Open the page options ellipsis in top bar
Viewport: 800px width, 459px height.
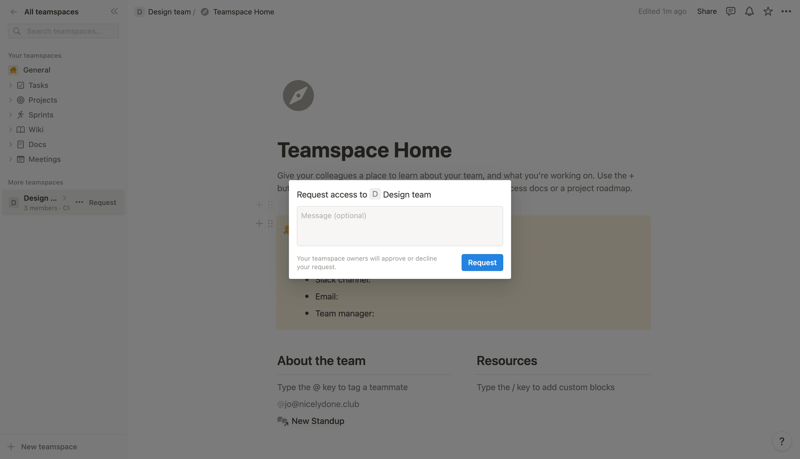tap(786, 11)
